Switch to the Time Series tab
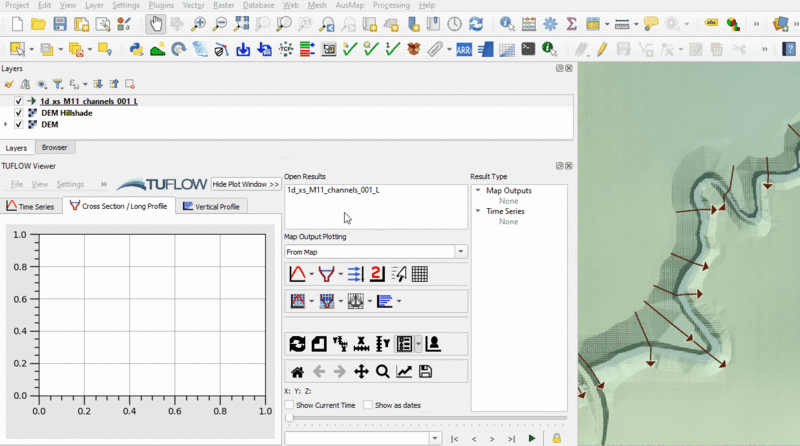The image size is (800, 446). pyautogui.click(x=30, y=206)
